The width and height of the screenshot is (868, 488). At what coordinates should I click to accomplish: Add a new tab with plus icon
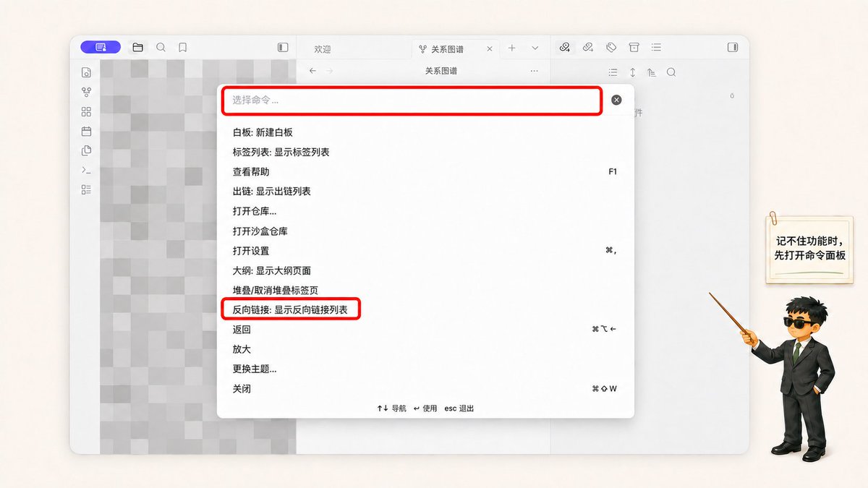pyautogui.click(x=512, y=48)
